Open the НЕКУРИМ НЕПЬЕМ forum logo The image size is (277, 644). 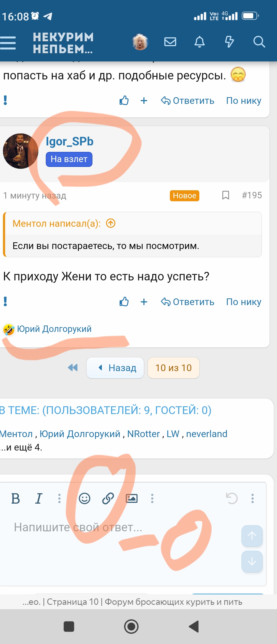[x=63, y=43]
